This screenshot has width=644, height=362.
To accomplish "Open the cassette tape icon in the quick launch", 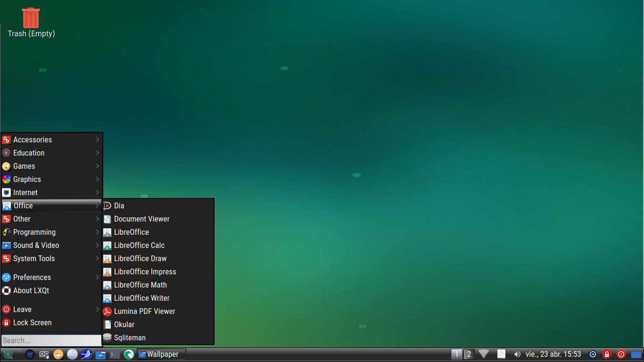I will pos(44,354).
